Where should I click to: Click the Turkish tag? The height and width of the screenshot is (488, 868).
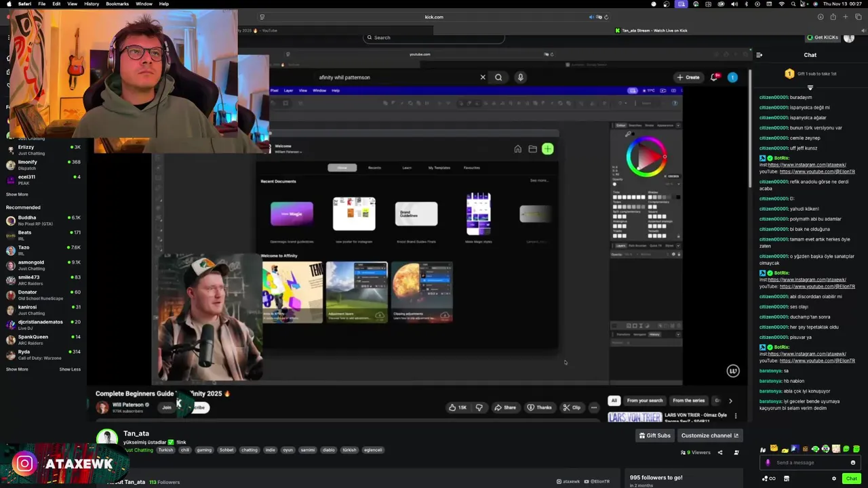(165, 450)
